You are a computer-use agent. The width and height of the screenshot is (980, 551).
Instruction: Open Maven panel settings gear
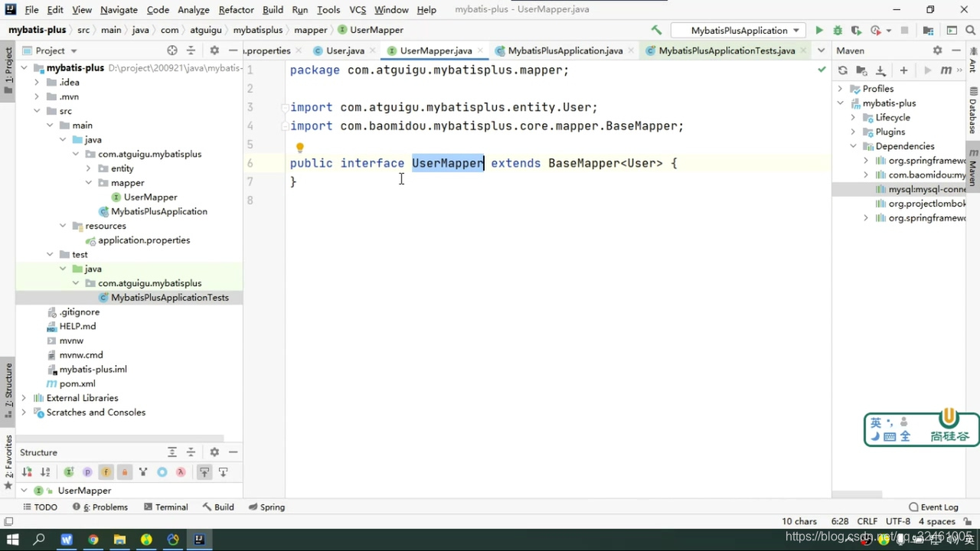pos(937,51)
